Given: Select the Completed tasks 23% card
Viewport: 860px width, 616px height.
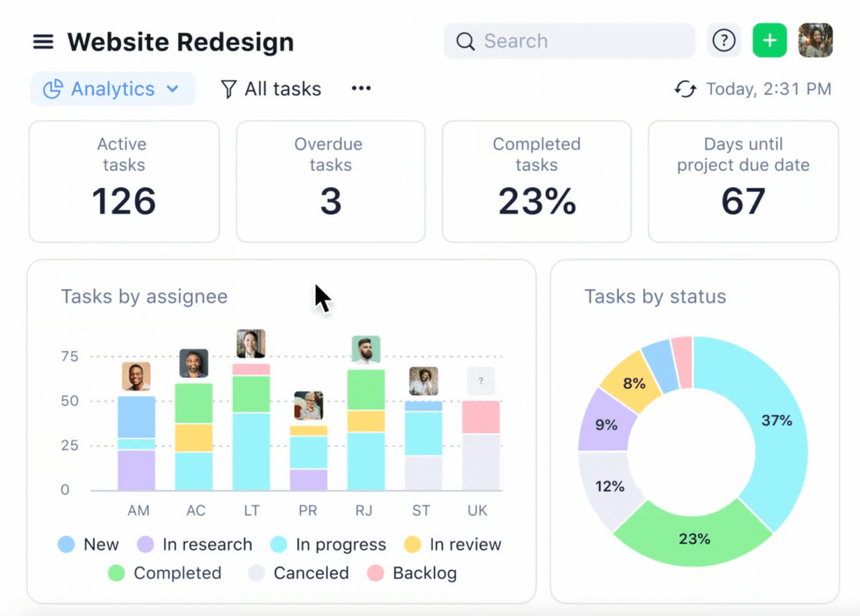Looking at the screenshot, I should [537, 181].
